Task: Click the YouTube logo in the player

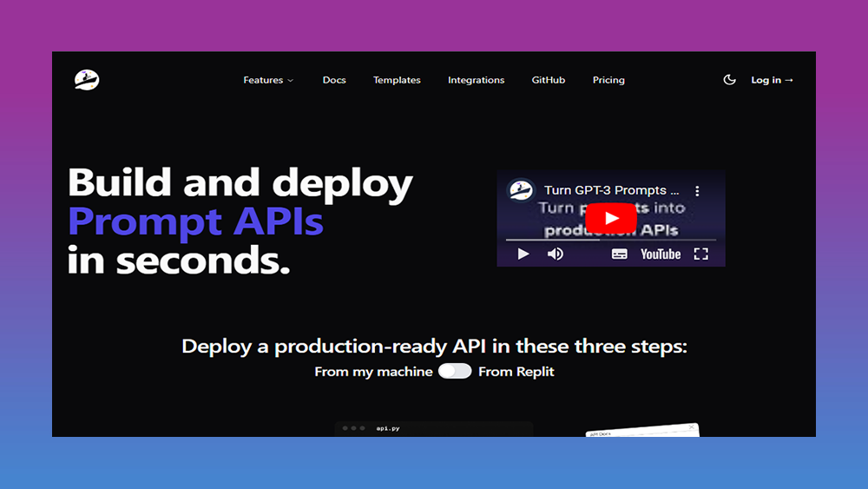Action: 661,254
